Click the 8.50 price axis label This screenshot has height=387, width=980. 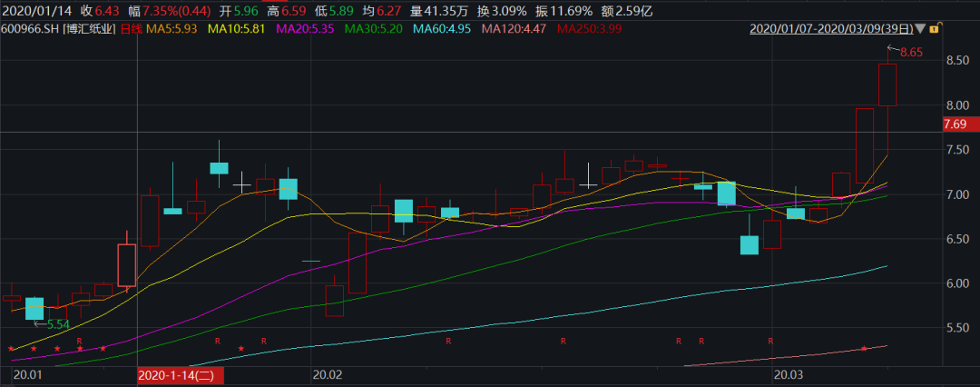pos(957,62)
